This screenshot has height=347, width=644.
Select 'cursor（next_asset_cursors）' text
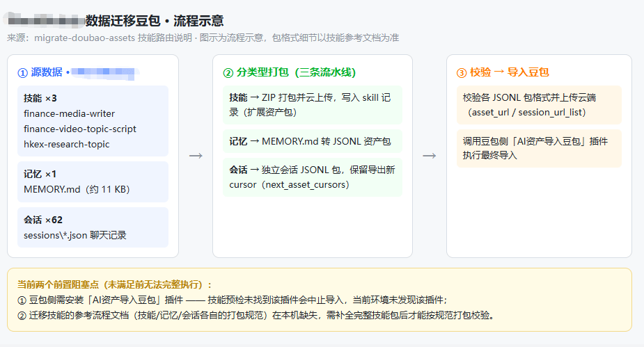289,184
